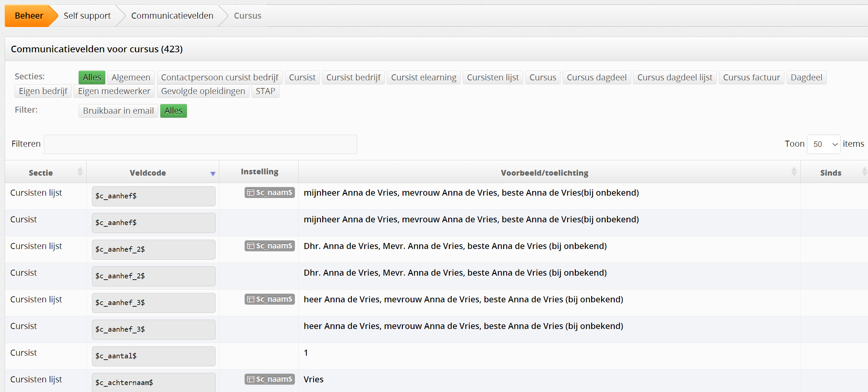Click $c_naam$ badge in Cursisten lijst $c_aanhef$ row
This screenshot has width=868, height=392.
(x=270, y=192)
